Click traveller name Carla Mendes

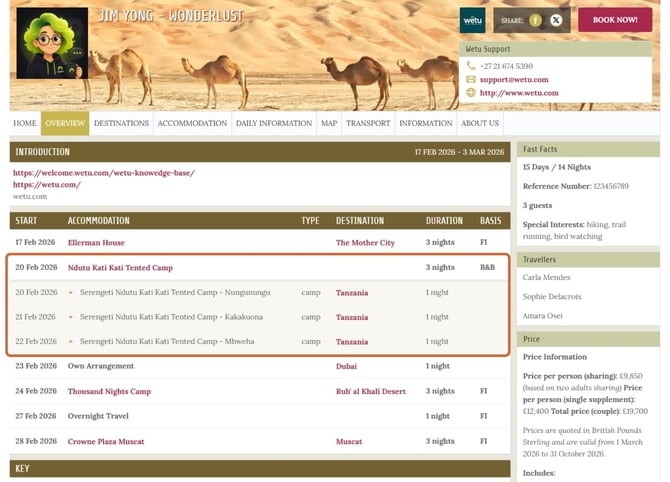coord(547,277)
